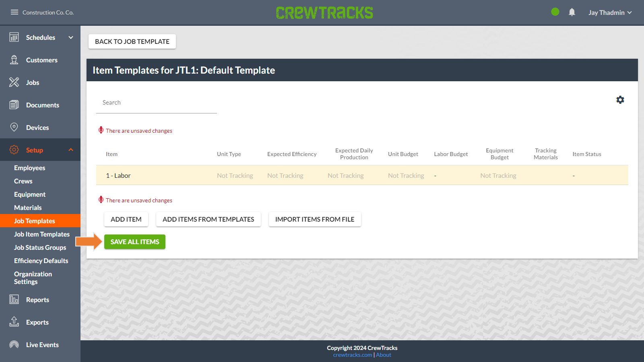Open the About footer link
This screenshot has width=644, height=362.
tap(384, 355)
